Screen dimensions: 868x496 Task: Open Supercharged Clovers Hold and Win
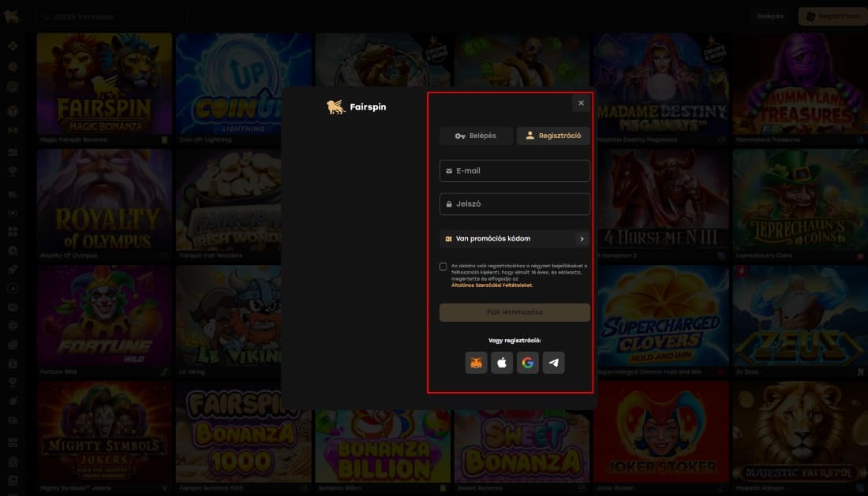(663, 316)
